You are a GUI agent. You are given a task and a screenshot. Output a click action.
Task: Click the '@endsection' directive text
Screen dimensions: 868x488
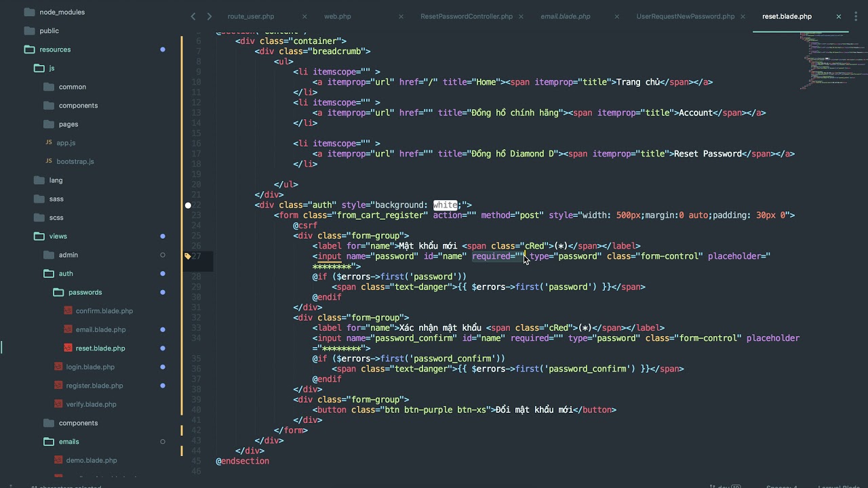tap(243, 461)
